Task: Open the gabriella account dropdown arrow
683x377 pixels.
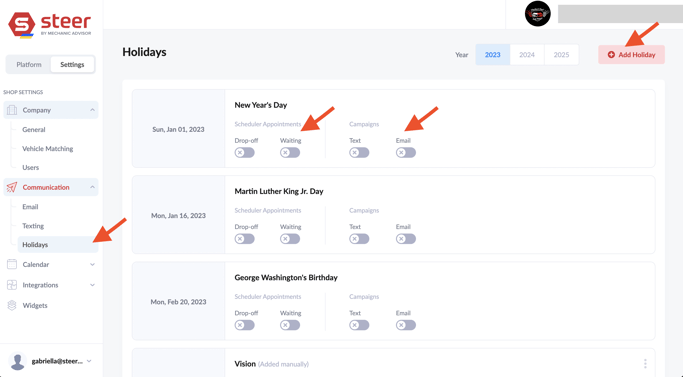Action: coord(89,361)
